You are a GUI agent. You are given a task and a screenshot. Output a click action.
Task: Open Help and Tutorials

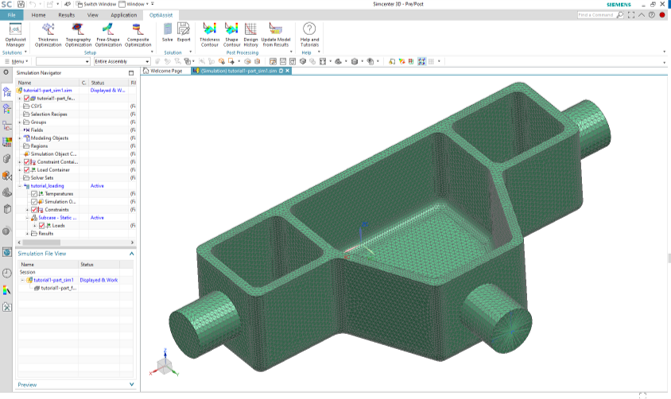click(309, 35)
